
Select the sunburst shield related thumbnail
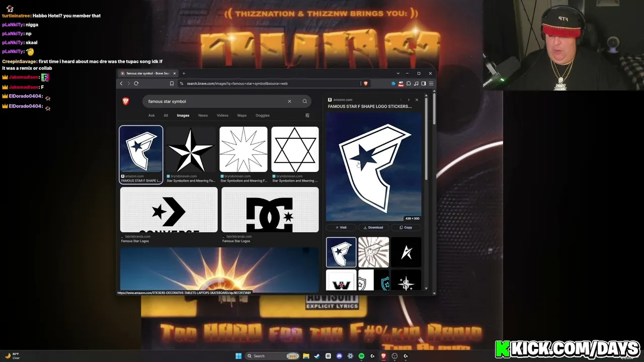point(373,252)
